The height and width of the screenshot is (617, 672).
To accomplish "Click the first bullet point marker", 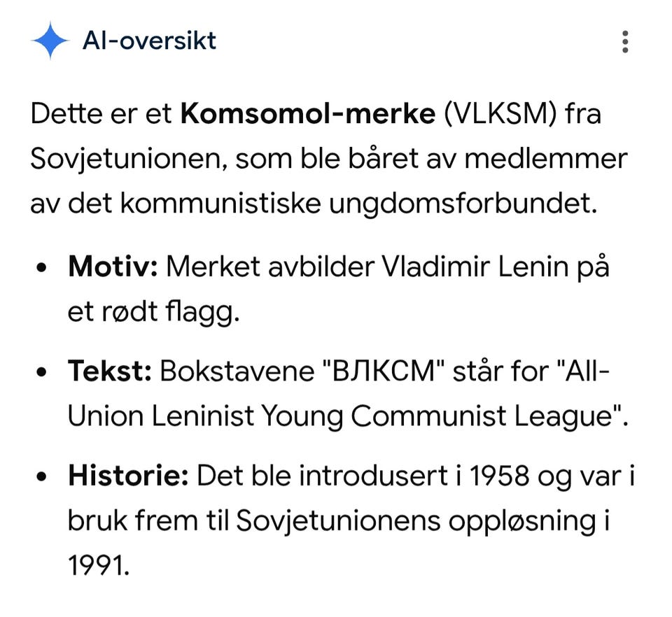I will (x=41, y=268).
